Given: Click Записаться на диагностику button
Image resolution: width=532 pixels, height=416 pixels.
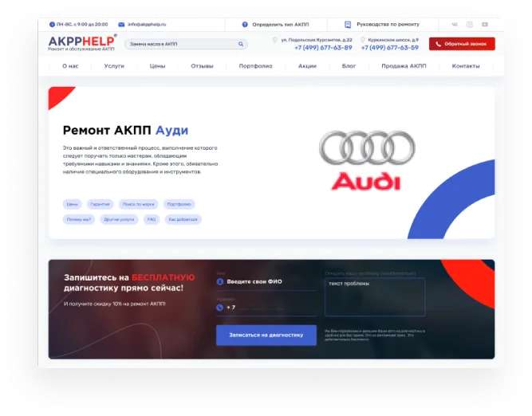Looking at the screenshot, I should tap(266, 335).
